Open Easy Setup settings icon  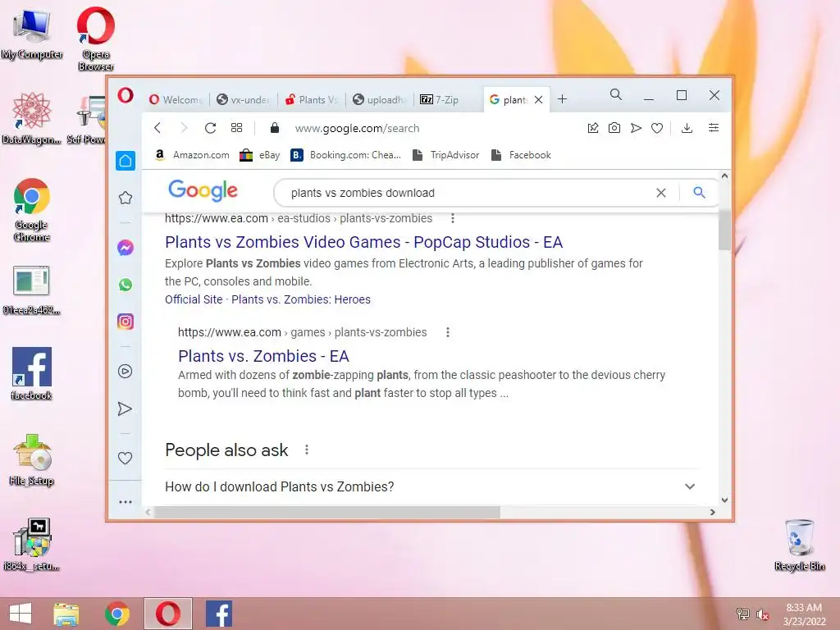(x=714, y=127)
